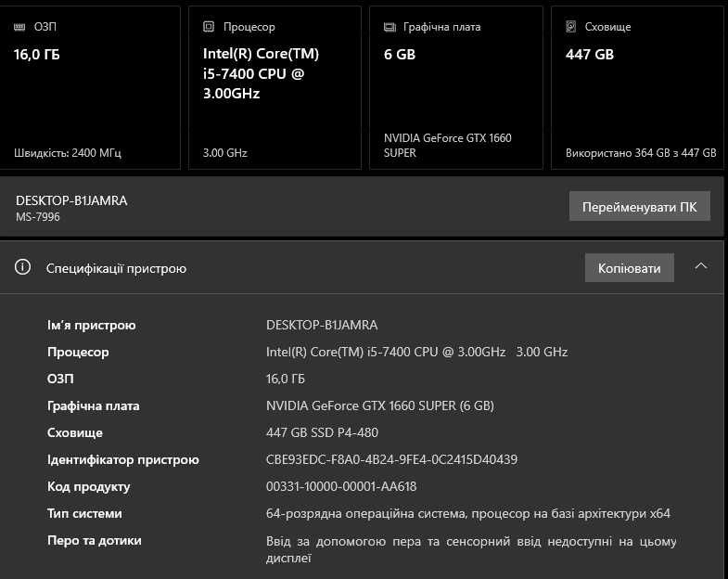Click the graphics card icon
Screen dimensions: 728x579
pyautogui.click(x=390, y=28)
